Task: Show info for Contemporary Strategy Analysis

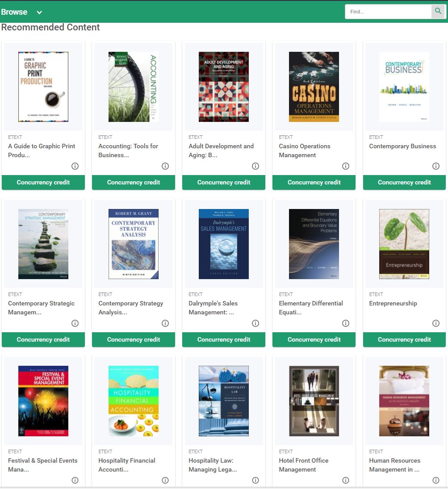Action: click(165, 323)
